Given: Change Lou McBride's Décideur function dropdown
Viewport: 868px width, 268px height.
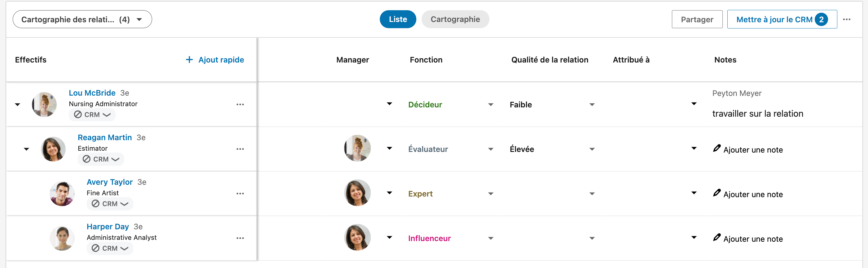Looking at the screenshot, I should tap(450, 105).
